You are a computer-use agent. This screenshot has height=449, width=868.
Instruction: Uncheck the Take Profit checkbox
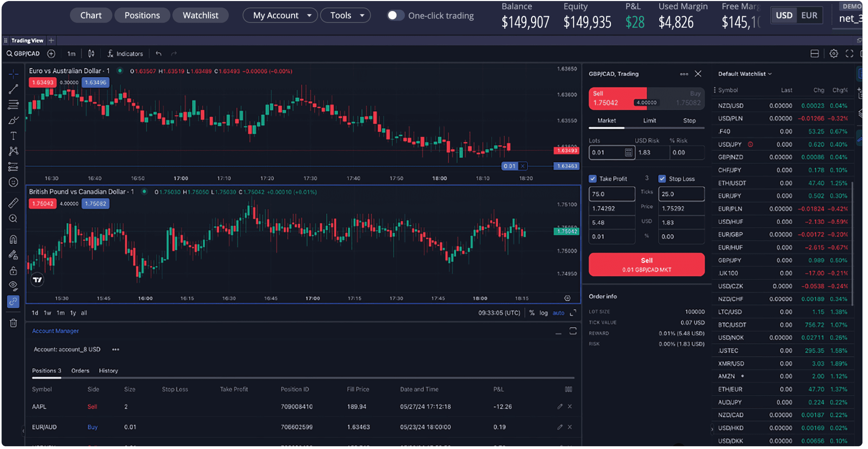pyautogui.click(x=593, y=179)
